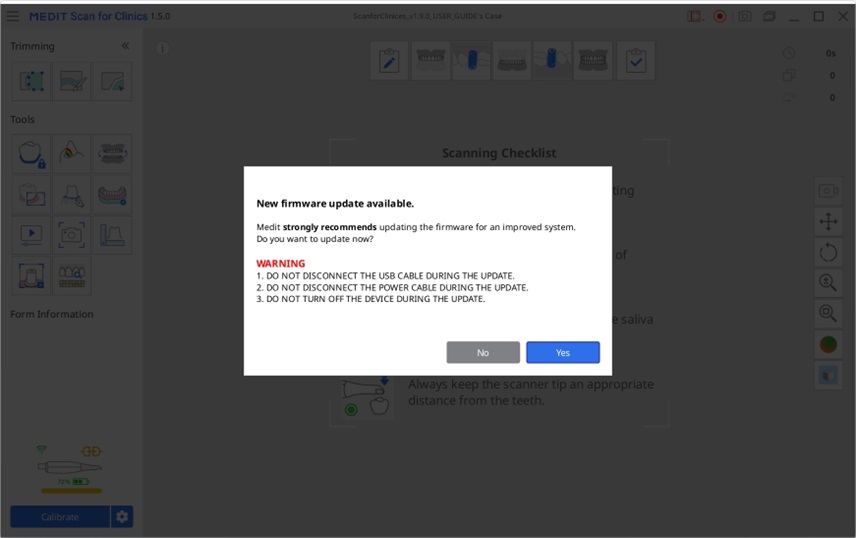Click the scanner battery status indicator

pos(74,482)
